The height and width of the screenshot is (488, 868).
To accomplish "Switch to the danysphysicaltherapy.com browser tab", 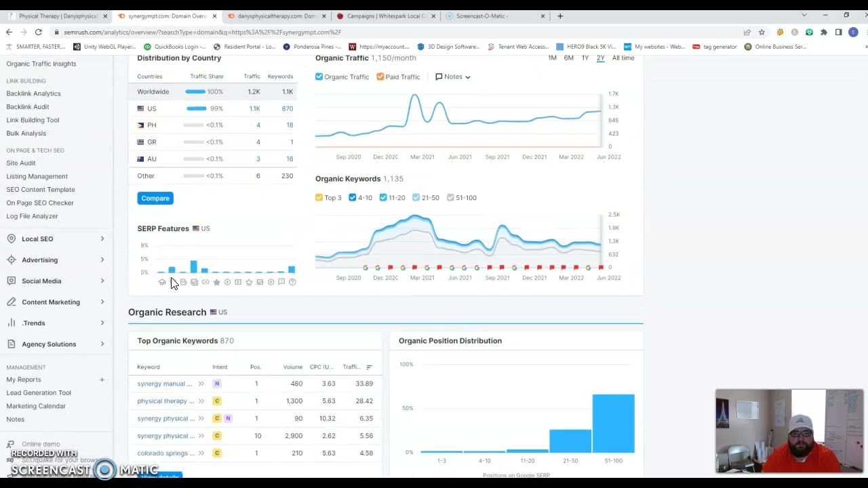I will [275, 16].
